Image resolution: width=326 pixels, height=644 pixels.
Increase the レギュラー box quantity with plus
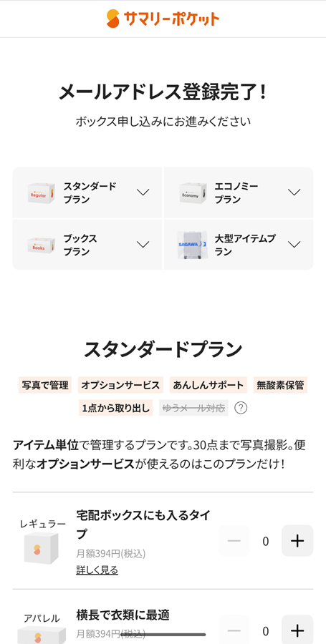297,541
